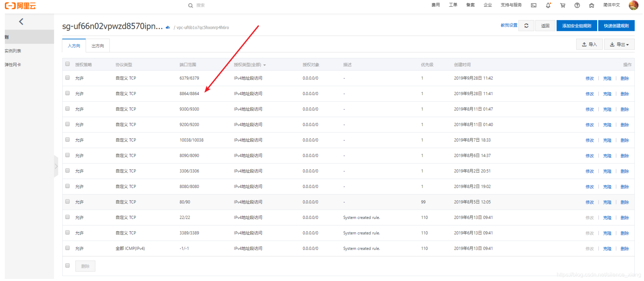The image size is (644, 281).
Task: Go back using the left chevron arrow
Action: pos(21,22)
